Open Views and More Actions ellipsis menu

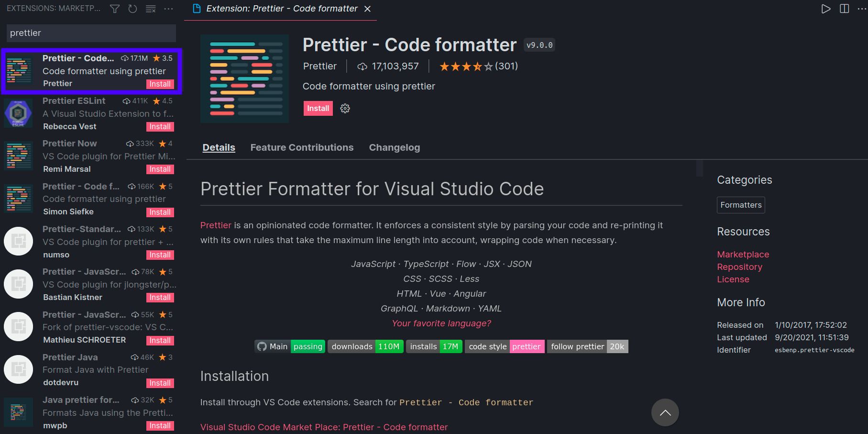tap(169, 9)
